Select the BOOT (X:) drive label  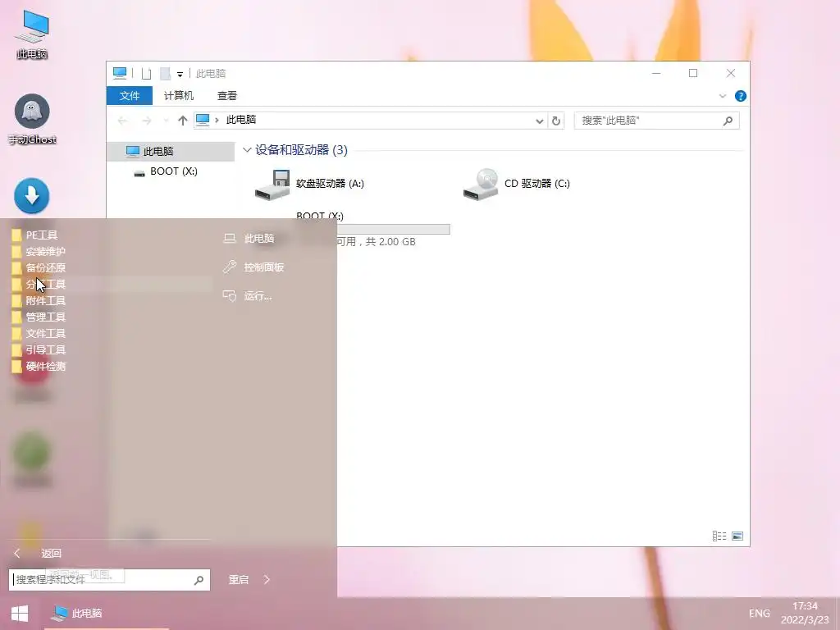320,216
